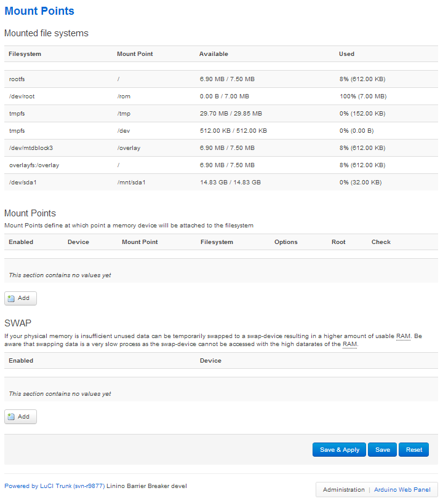Click the Add icon under Mount Points
Screen dimensions: 443x504
tap(12, 298)
